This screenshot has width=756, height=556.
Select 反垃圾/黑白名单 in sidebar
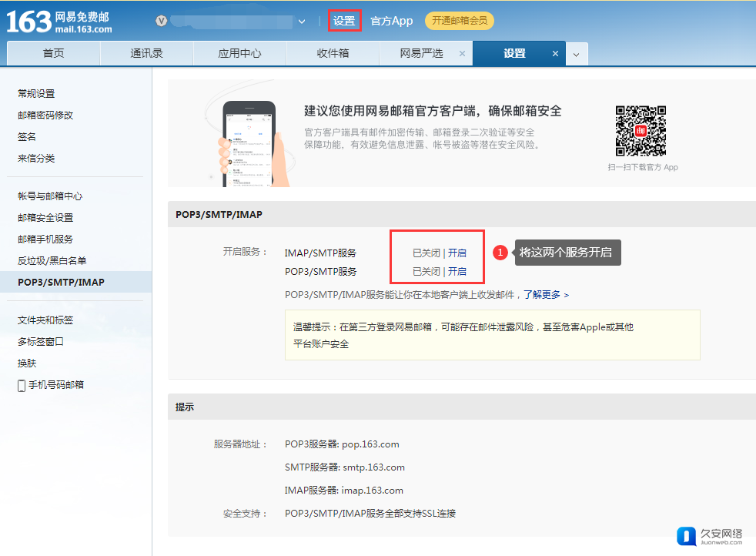[x=52, y=261]
